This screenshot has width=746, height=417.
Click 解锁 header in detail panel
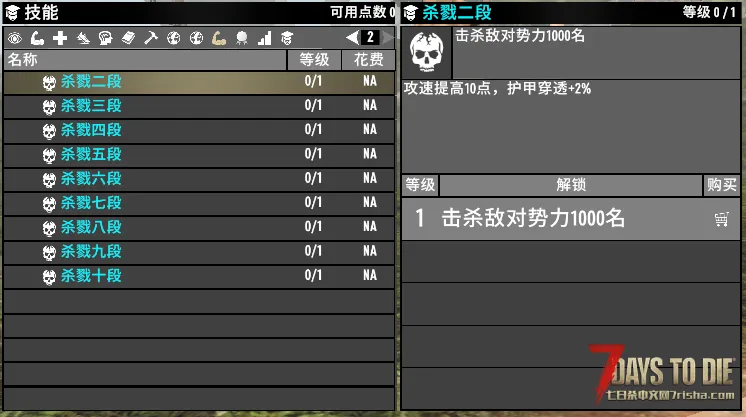(571, 185)
